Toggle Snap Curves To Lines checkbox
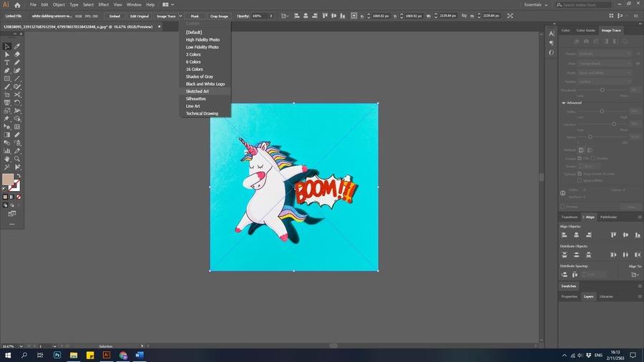Image resolution: width=644 pixels, height=362 pixels. coord(580,174)
